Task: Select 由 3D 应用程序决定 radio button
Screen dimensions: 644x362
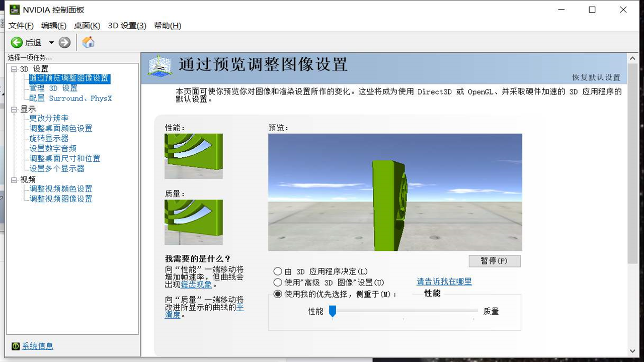Action: 278,271
